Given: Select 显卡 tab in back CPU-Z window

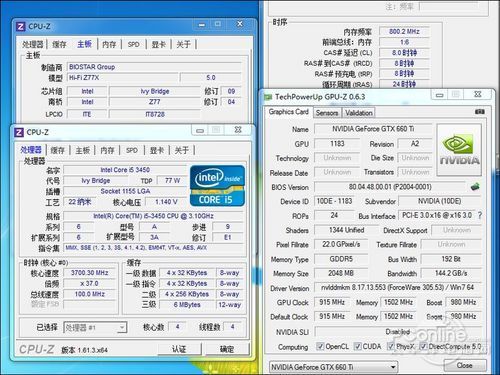Looking at the screenshot, I should pyautogui.click(x=159, y=44).
